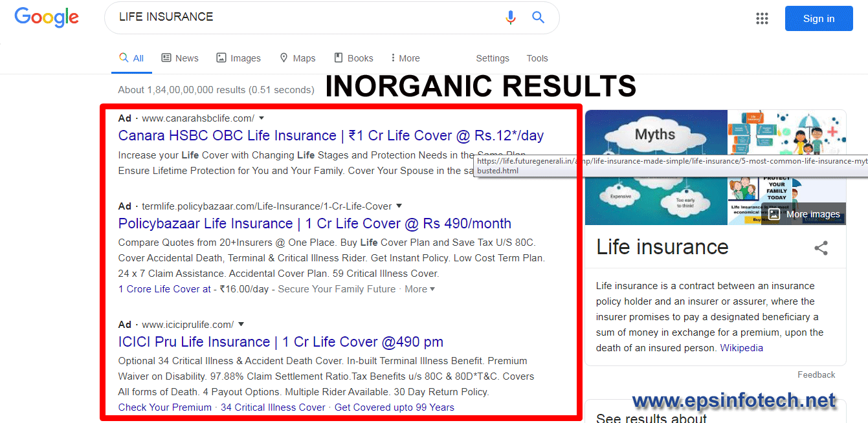Switch to the Images tab
The image size is (868, 423).
tap(238, 58)
